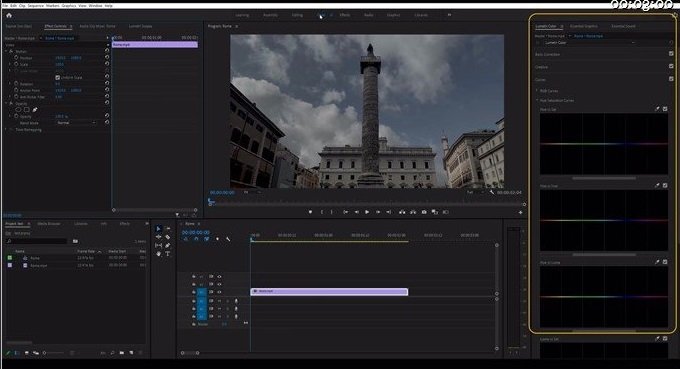The width and height of the screenshot is (680, 369).
Task: Expand the RGB Curves section
Action: (x=537, y=91)
